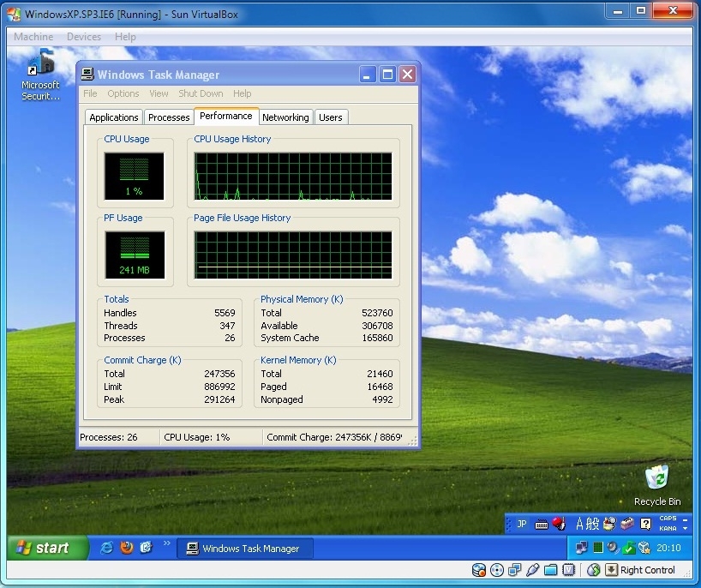
Task: Click the language bar help question icon
Action: click(645, 524)
